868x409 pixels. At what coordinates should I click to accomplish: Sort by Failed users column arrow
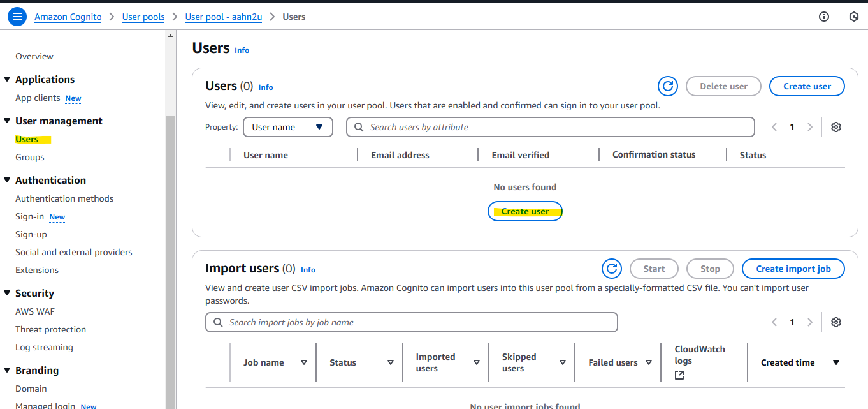(x=649, y=362)
